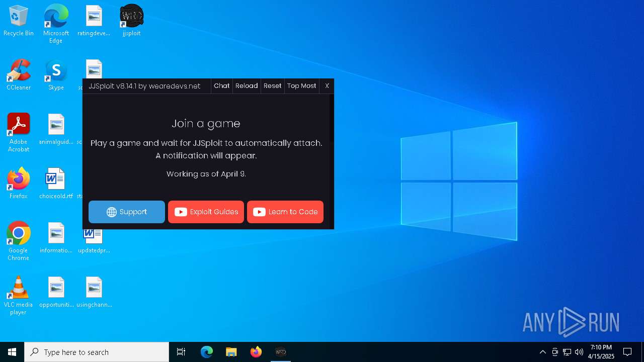
Task: Select the Google Chrome desktop icon
Action: (19, 241)
